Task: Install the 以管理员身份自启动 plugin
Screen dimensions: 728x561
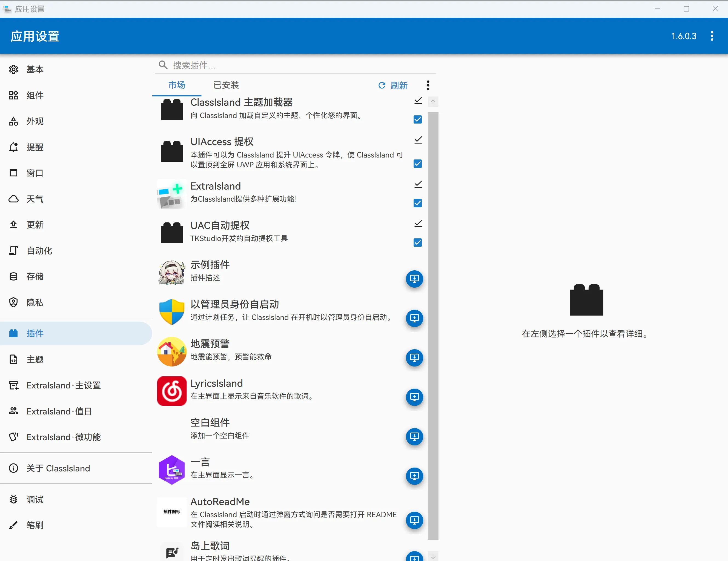Action: (x=414, y=318)
